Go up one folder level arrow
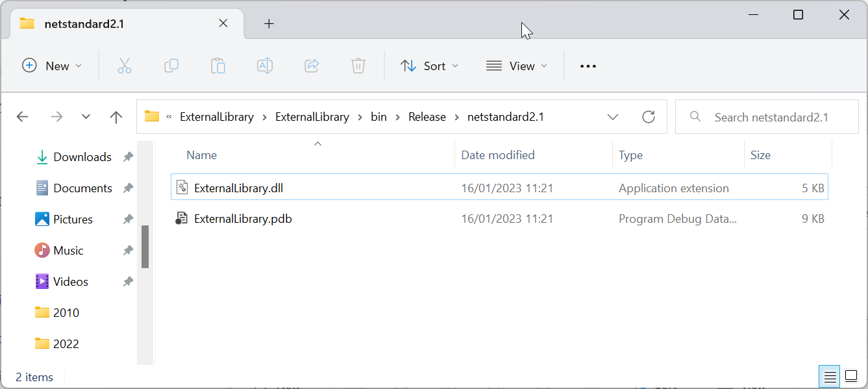The image size is (868, 389). click(x=116, y=117)
